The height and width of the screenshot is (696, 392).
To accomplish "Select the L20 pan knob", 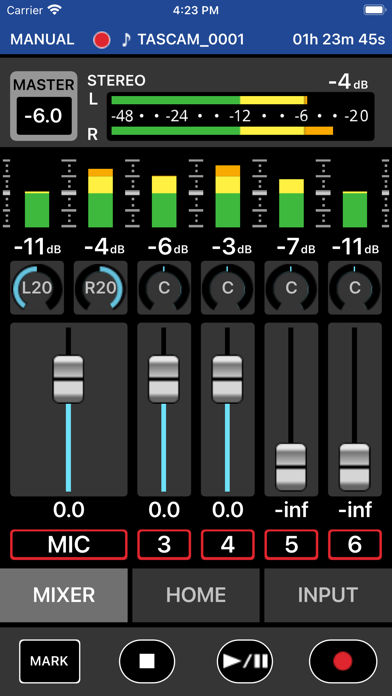I will pos(37,288).
